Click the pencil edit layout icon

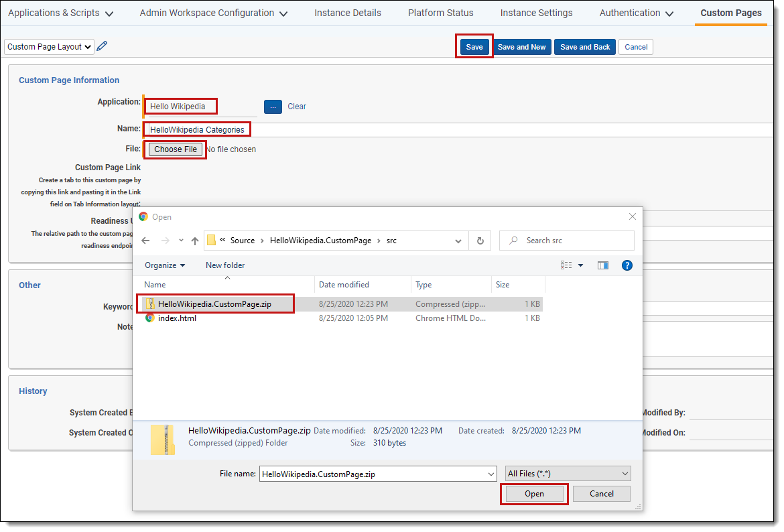coord(102,46)
